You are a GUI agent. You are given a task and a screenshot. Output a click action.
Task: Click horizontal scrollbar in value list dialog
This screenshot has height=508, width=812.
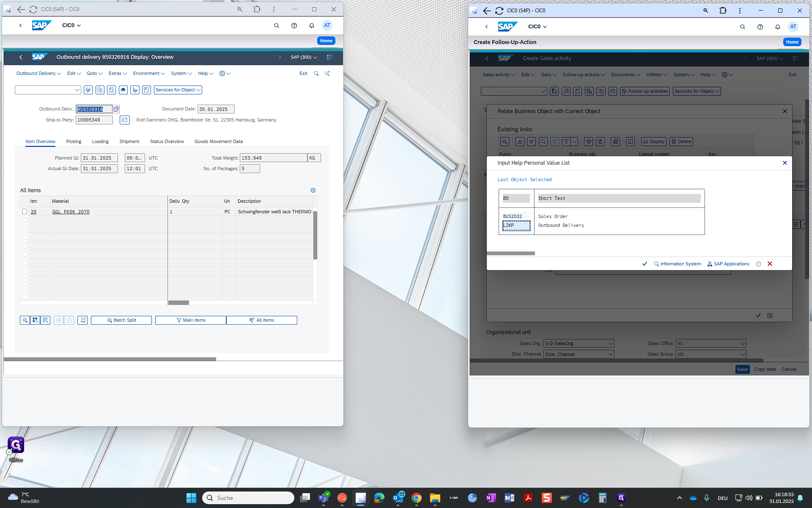511,254
